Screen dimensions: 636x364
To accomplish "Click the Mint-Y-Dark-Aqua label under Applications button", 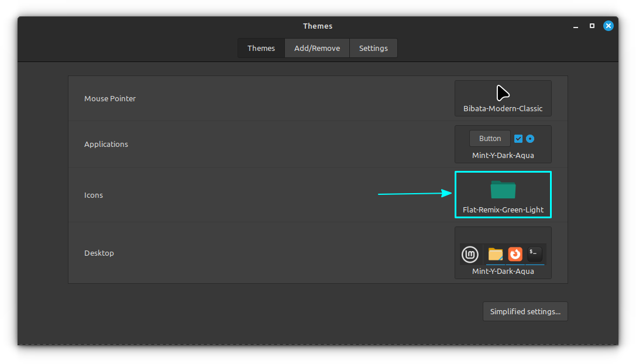I will 503,156.
